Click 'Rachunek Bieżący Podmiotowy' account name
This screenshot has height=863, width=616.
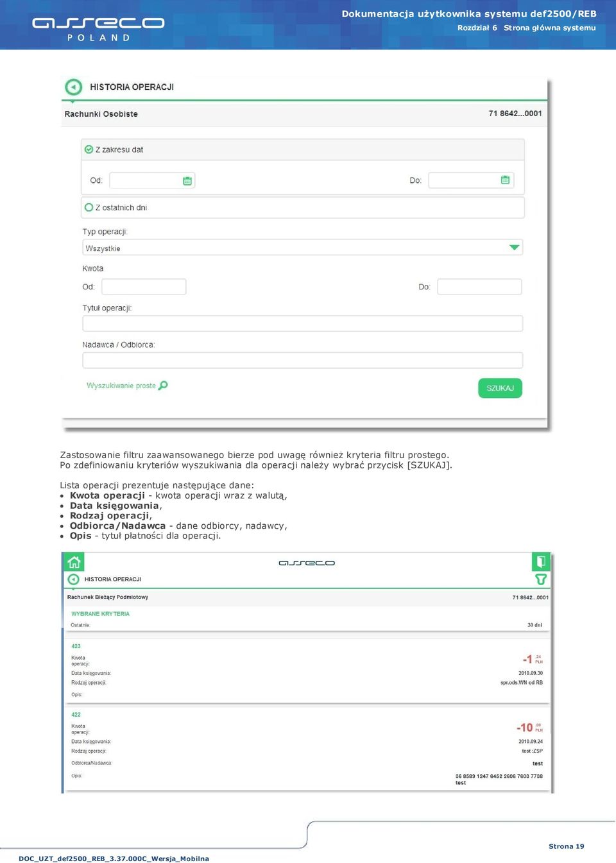click(108, 597)
